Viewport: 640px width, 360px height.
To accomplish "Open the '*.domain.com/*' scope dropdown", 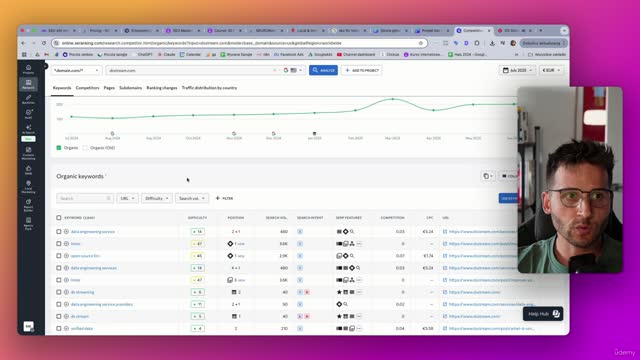I will coord(76,70).
